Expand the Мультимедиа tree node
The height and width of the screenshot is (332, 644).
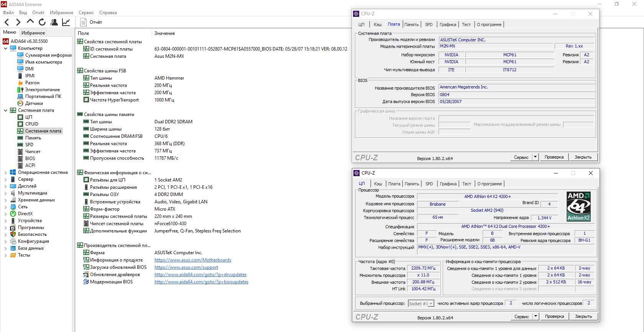point(5,193)
